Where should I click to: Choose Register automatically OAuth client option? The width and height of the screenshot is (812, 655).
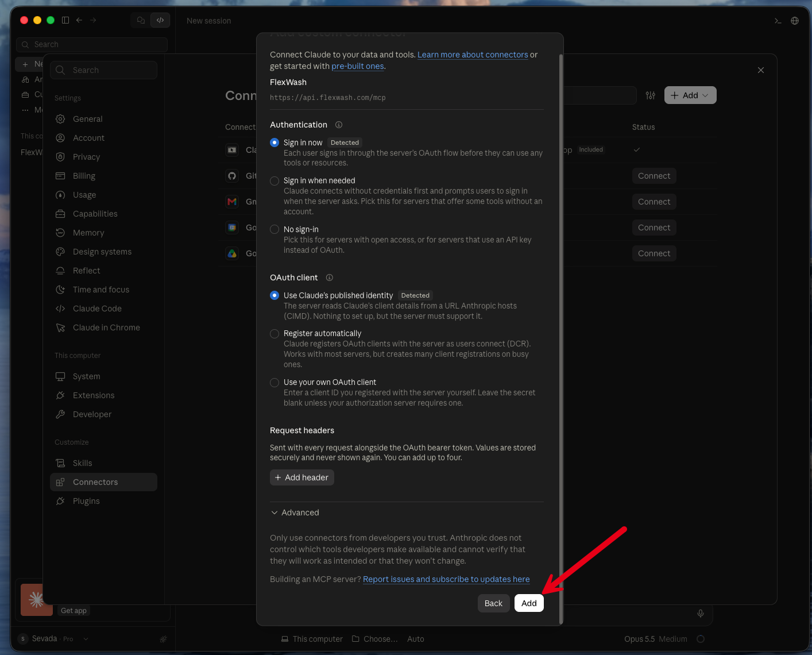pyautogui.click(x=274, y=334)
